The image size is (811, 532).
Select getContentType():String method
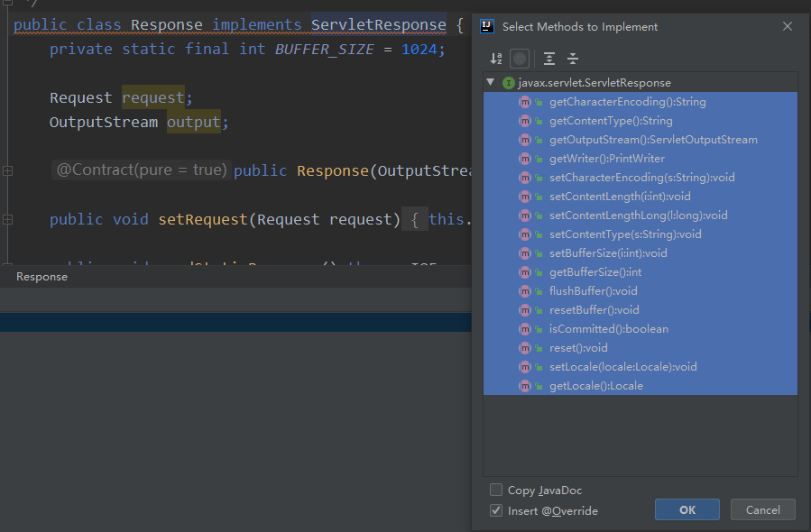click(641, 121)
